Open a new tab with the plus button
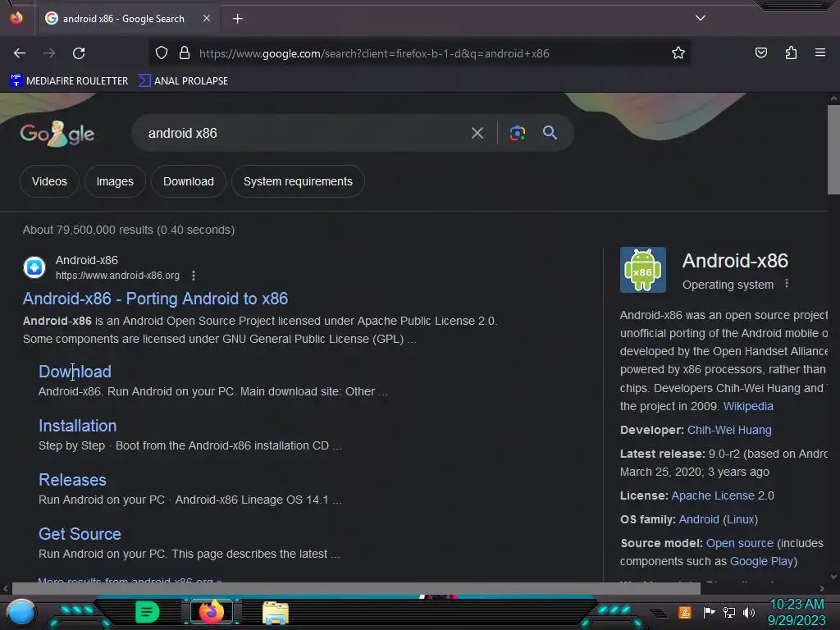This screenshot has width=840, height=630. 237,19
